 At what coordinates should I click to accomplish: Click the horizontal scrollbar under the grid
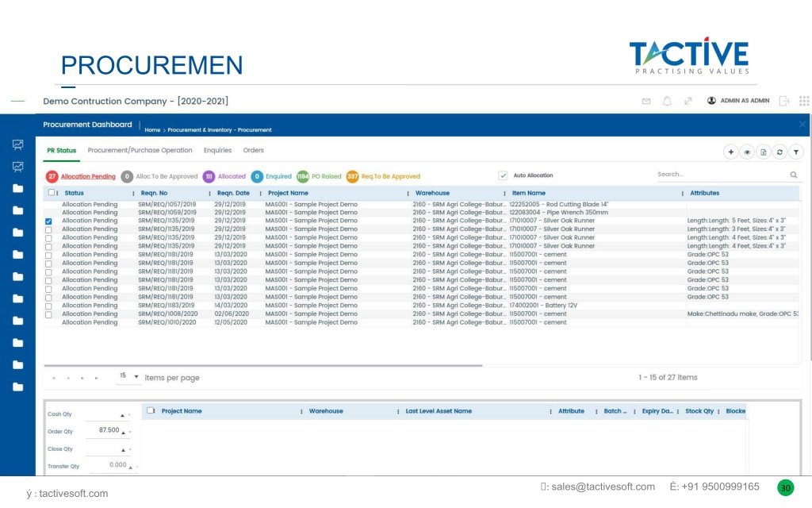click(263, 365)
